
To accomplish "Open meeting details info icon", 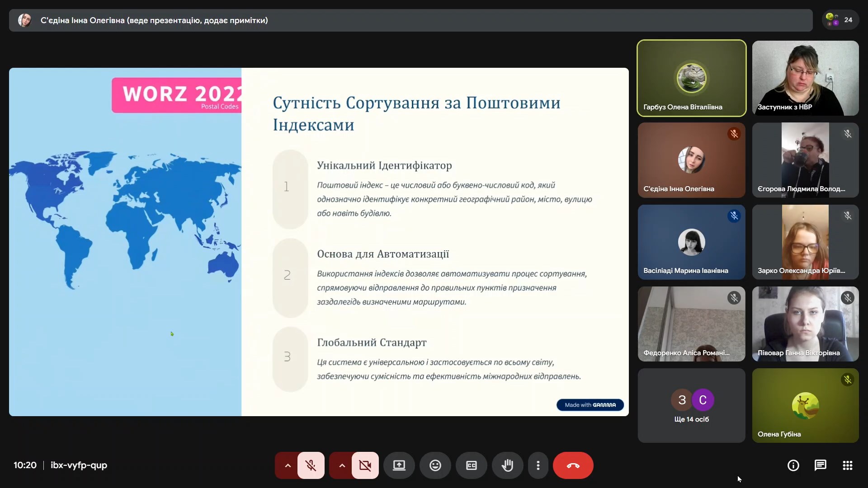I will [793, 465].
